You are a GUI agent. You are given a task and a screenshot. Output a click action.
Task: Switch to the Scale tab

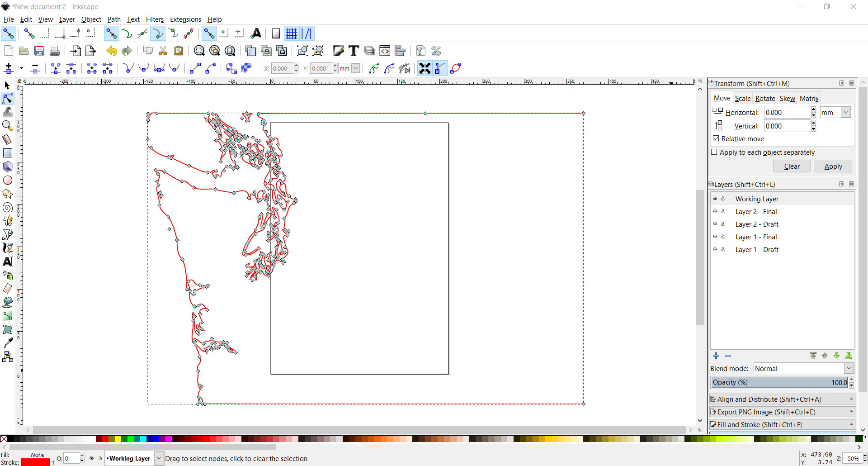pyautogui.click(x=742, y=98)
